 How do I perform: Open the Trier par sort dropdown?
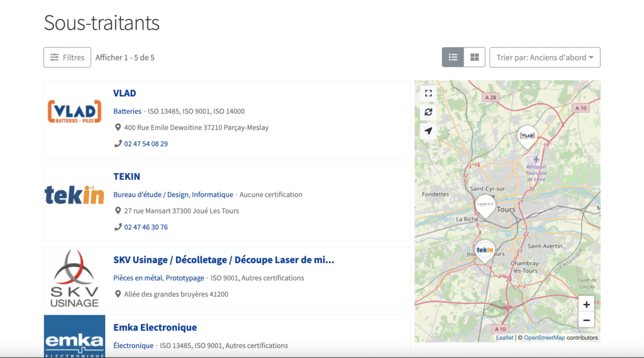pyautogui.click(x=545, y=57)
